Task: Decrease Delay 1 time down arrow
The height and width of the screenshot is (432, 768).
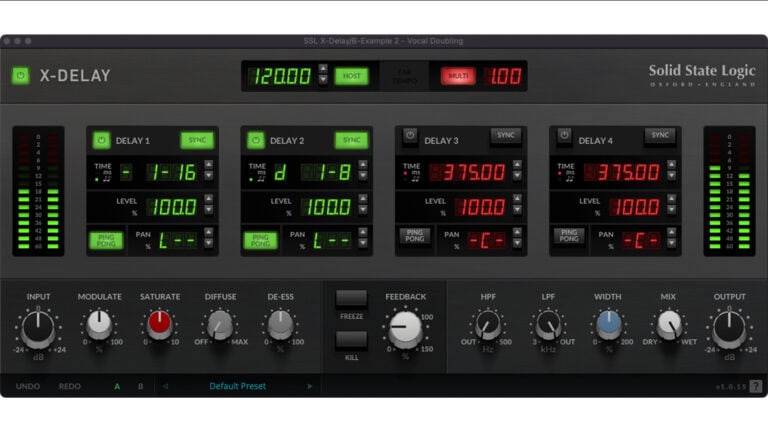Action: tap(209, 175)
